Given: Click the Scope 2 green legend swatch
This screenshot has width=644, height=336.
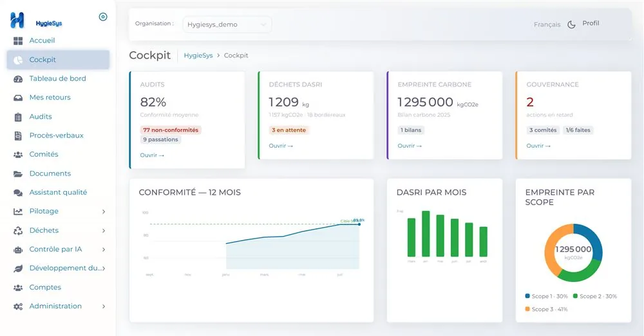Looking at the screenshot, I should pos(575,296).
